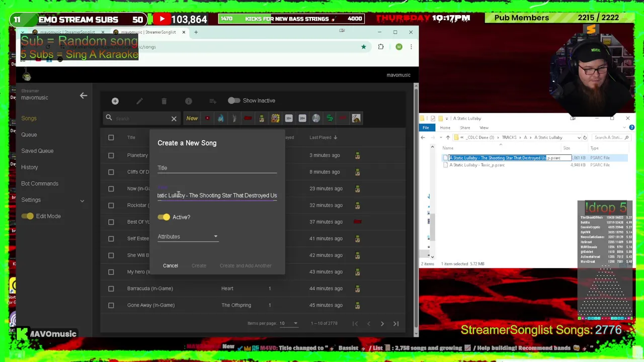Open browser extensions puzzle icon
The width and height of the screenshot is (644, 362).
[381, 47]
